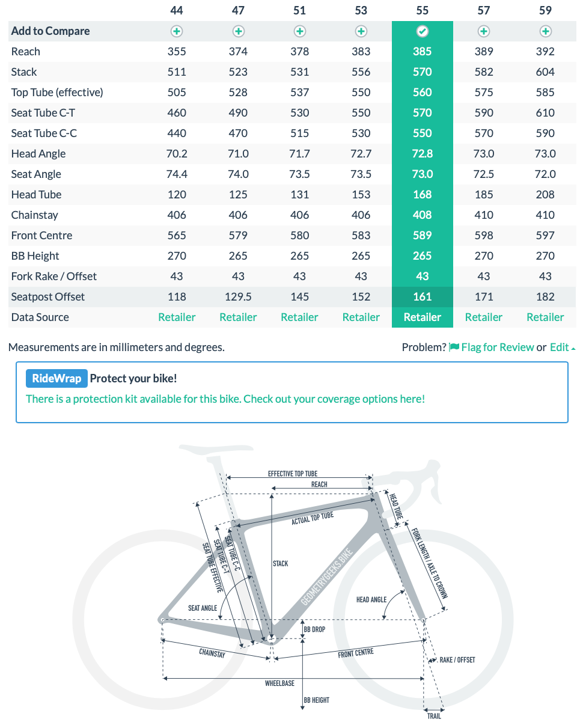Open Retailer data source for size 59
Viewport: 586px width, 728px height.
click(x=545, y=317)
